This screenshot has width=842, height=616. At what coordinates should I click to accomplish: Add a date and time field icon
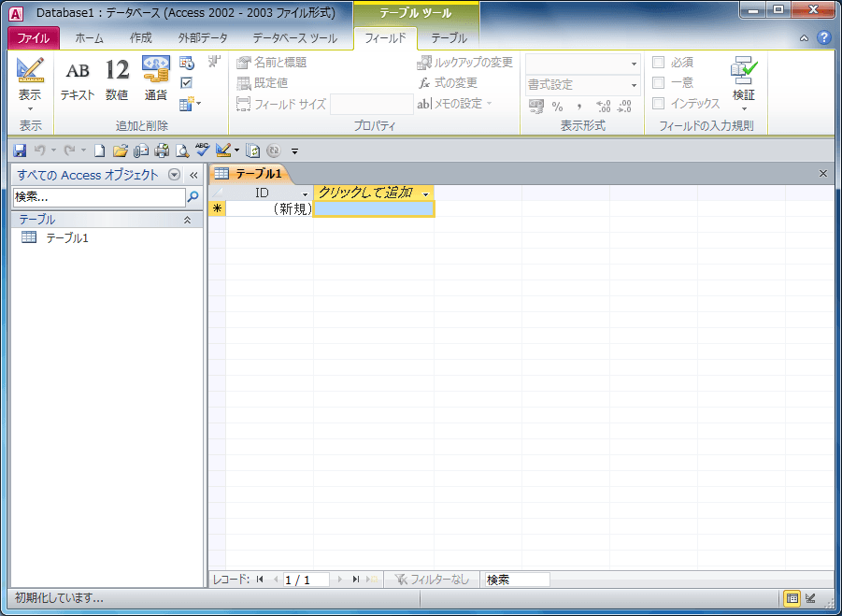pos(186,63)
